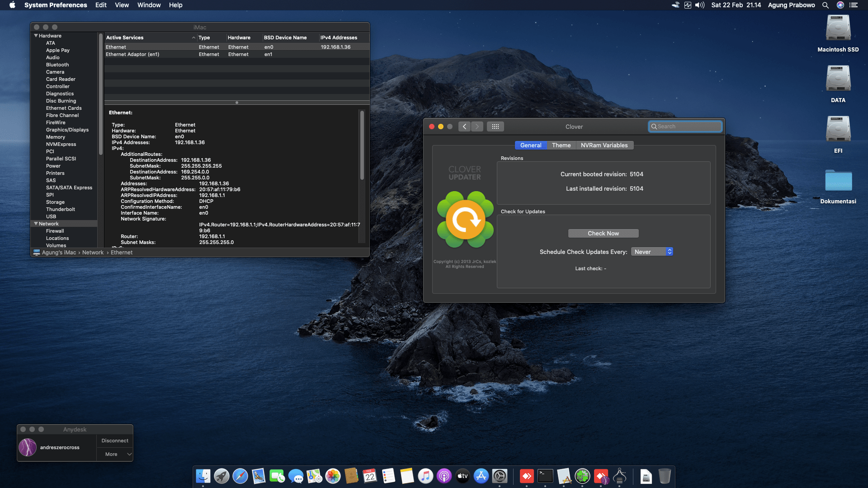Open the Window menu
Viewport: 868px width, 488px height.
coord(149,5)
